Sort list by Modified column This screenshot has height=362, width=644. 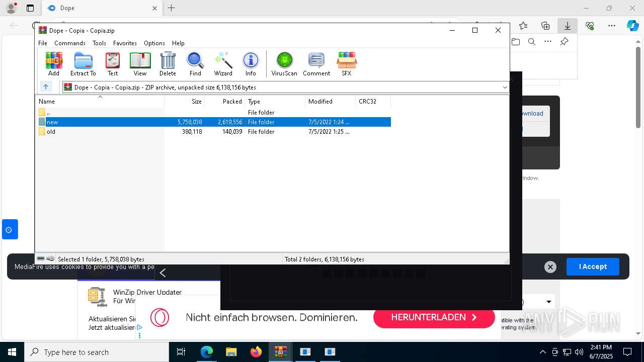330,101
